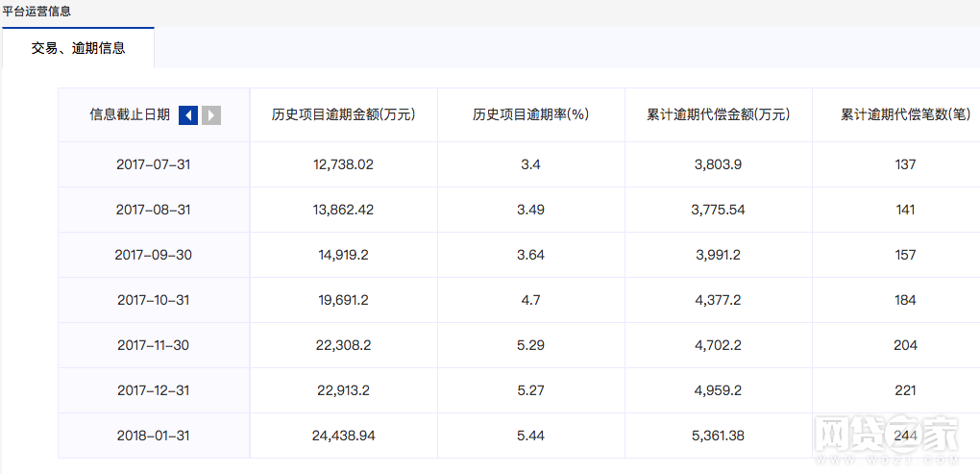
Task: Click overdue rate value 4.7
Action: [531, 300]
